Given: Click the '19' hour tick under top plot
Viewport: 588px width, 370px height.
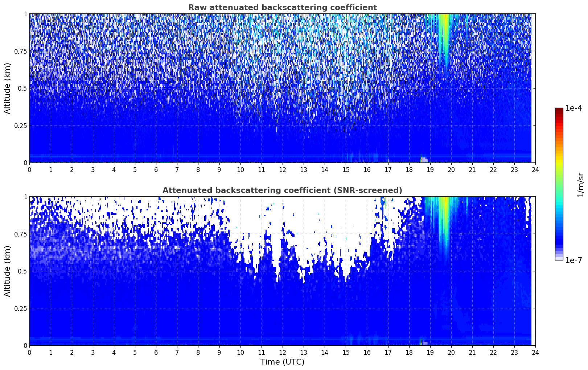Looking at the screenshot, I should 430,169.
